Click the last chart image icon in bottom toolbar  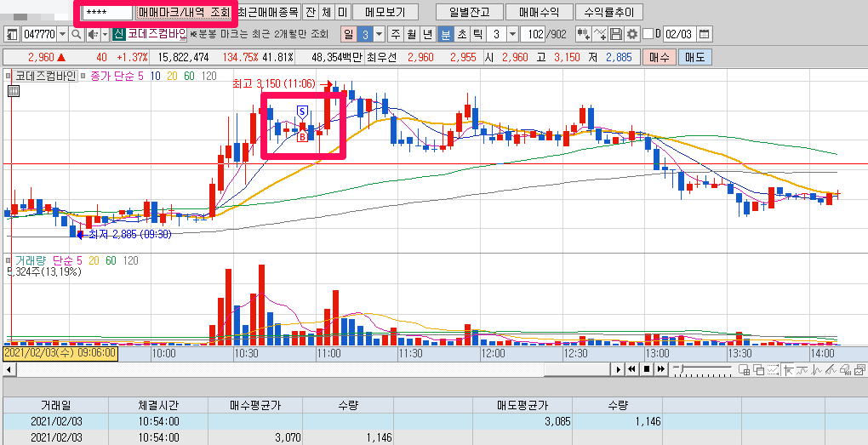(859, 370)
